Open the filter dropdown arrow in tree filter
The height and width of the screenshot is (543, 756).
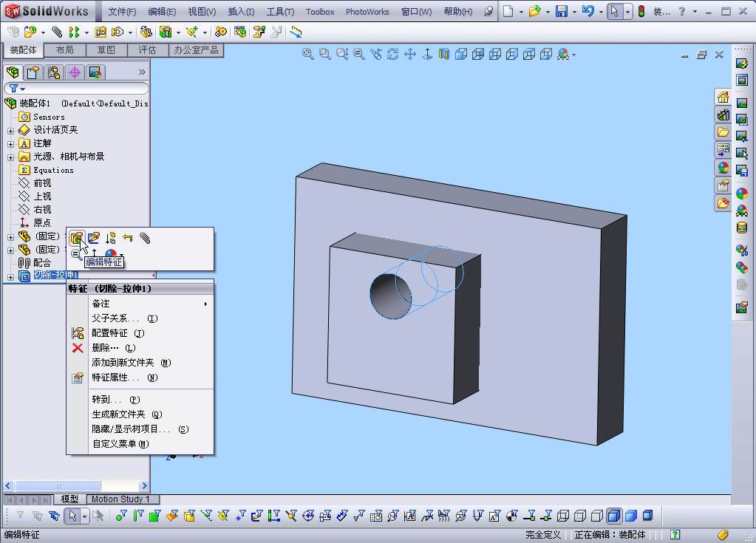coord(22,89)
